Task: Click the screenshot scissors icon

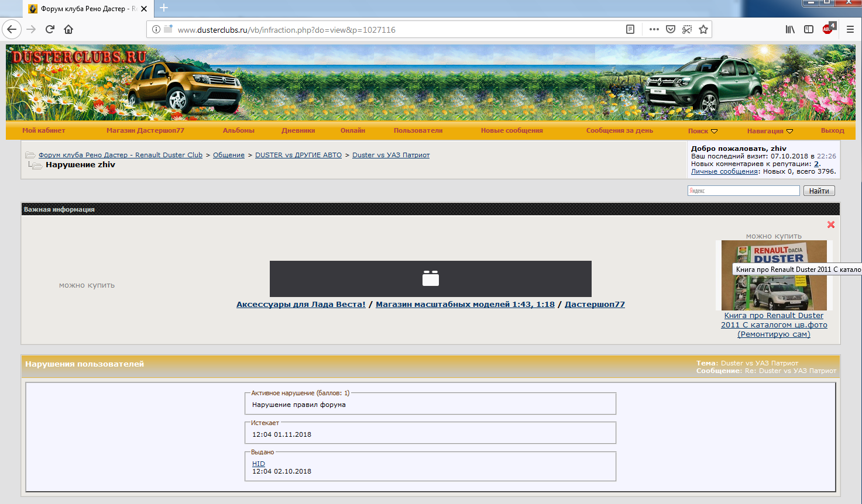Action: pos(687,29)
